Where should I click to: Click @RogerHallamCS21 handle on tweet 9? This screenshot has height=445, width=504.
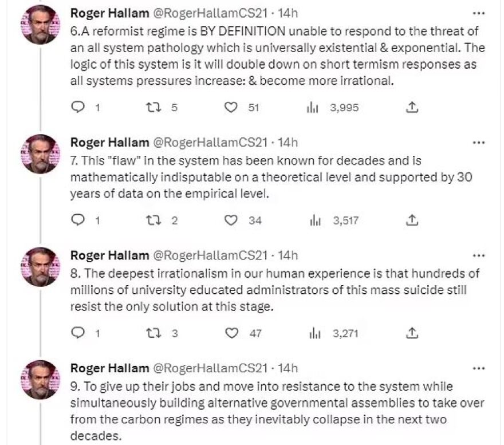tap(209, 368)
